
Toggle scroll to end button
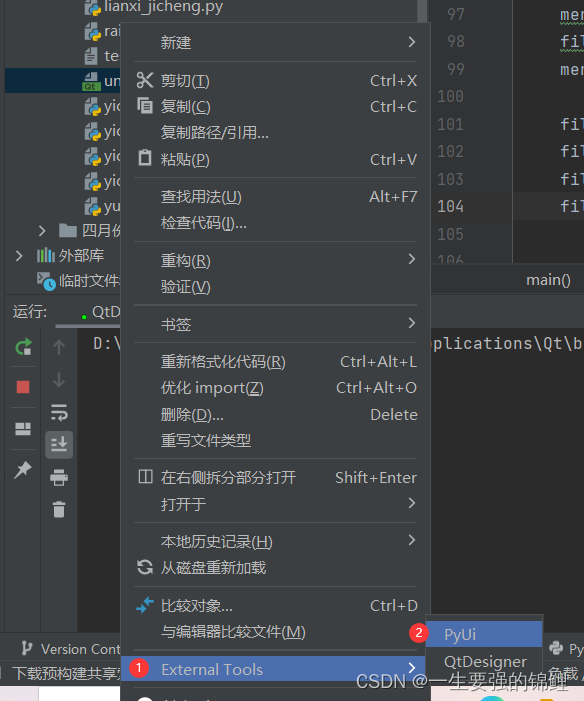tap(59, 445)
